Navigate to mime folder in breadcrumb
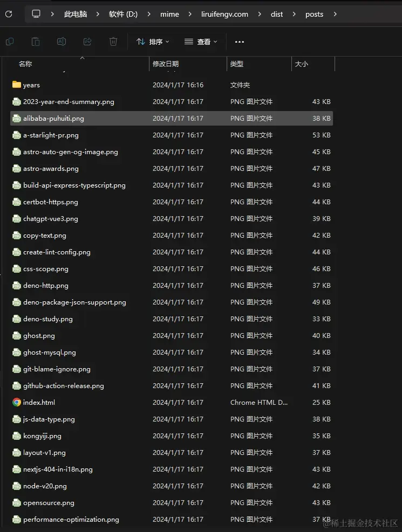Viewport: 402px width, 532px height. point(169,14)
